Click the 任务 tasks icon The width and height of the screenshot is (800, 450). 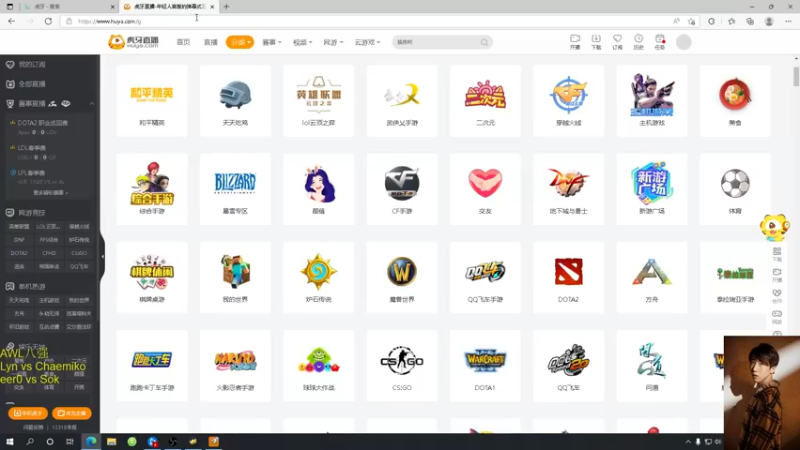660,42
